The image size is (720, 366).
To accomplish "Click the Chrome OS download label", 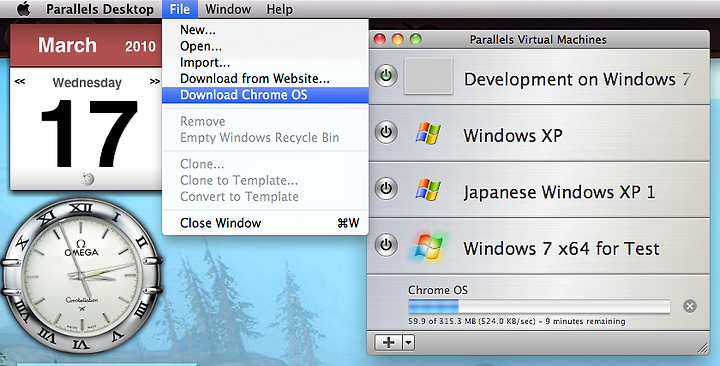I will [x=438, y=290].
